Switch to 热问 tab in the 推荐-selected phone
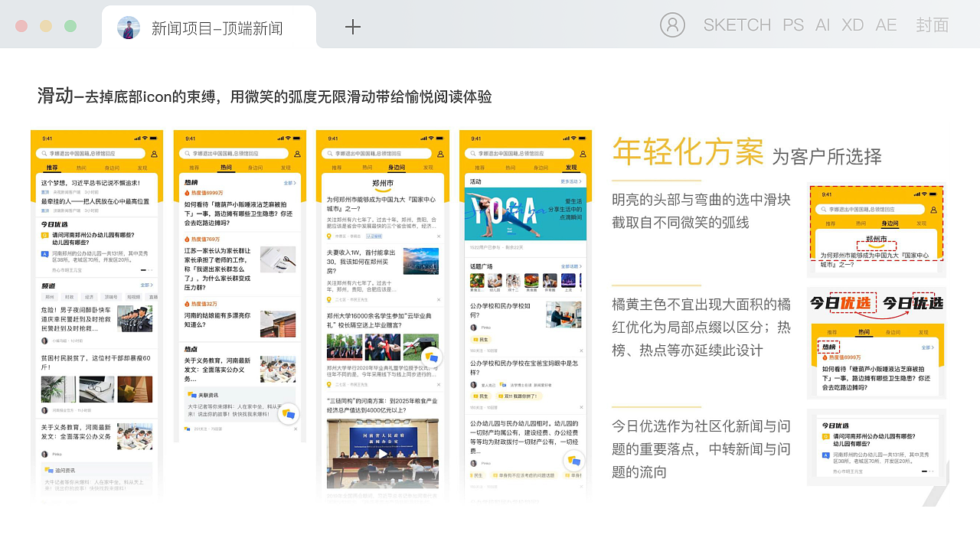The width and height of the screenshot is (980, 551). 81,168
